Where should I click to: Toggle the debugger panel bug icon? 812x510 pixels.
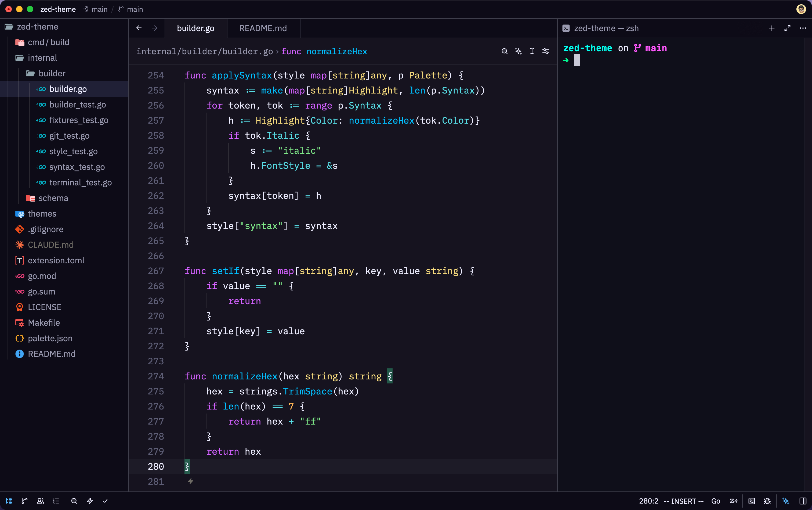(x=767, y=501)
